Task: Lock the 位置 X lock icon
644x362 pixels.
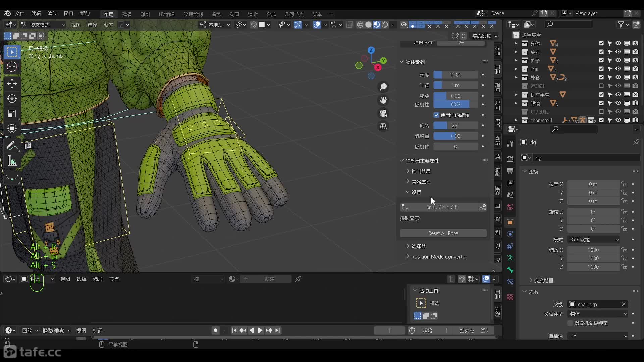Action: click(624, 184)
